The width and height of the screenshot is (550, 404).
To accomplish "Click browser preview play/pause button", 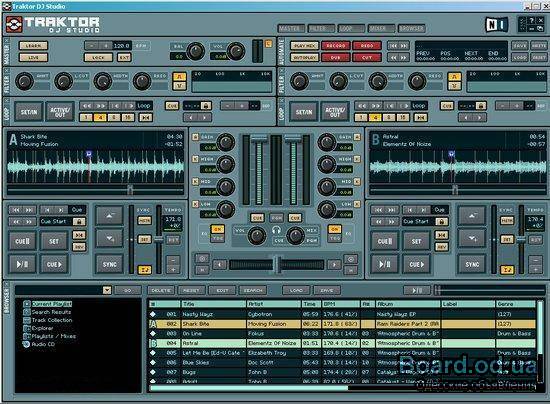I will (x=417, y=290).
